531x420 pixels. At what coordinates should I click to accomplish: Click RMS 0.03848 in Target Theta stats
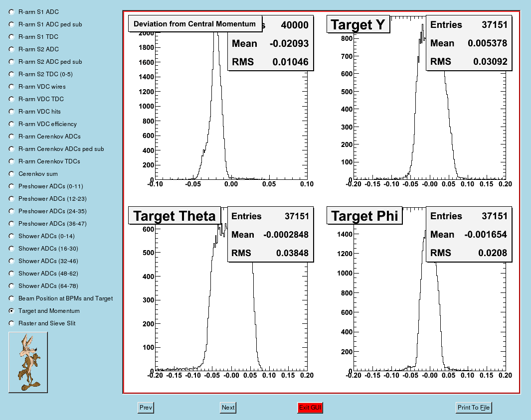pyautogui.click(x=270, y=253)
